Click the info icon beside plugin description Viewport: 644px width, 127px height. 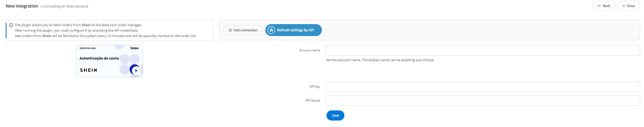pos(11,25)
